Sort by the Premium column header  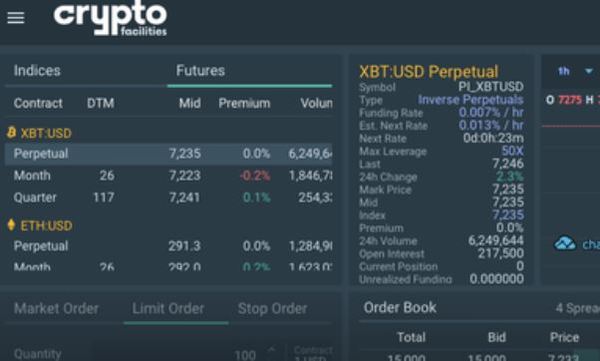pyautogui.click(x=244, y=103)
